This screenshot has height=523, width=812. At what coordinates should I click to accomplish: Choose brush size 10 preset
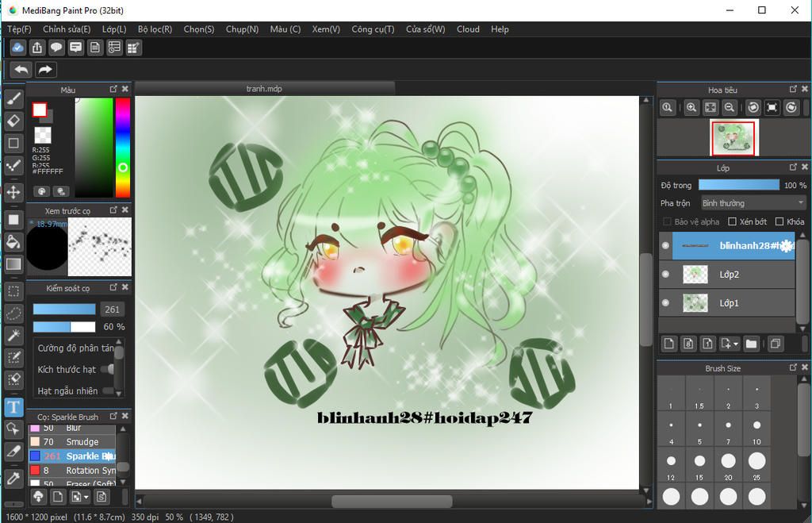(756, 429)
